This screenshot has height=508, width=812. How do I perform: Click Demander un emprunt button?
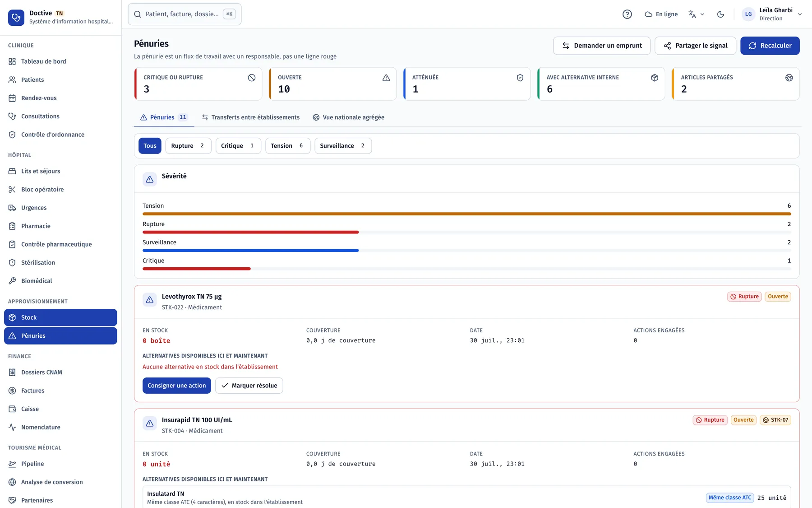point(601,46)
